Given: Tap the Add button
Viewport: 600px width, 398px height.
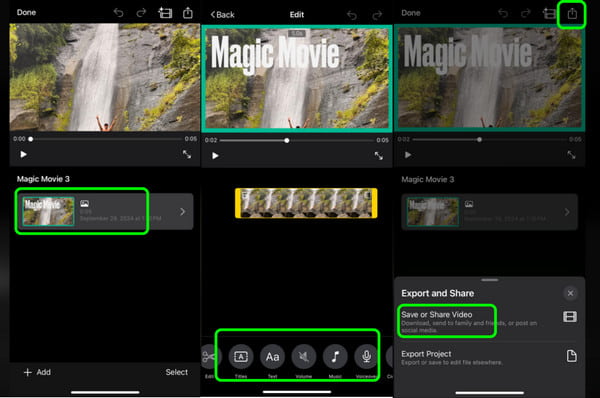Looking at the screenshot, I should point(37,372).
